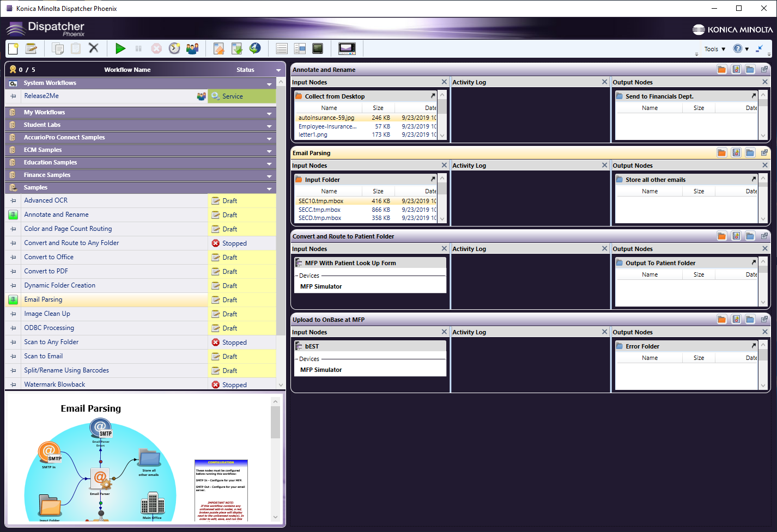Toggle Output Nodes view in Email Parsing header
Image resolution: width=777 pixels, height=532 pixels.
coord(750,152)
